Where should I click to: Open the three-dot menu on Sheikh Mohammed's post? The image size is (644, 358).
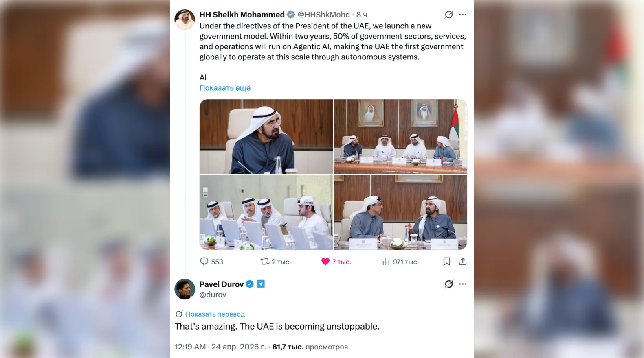tap(463, 15)
